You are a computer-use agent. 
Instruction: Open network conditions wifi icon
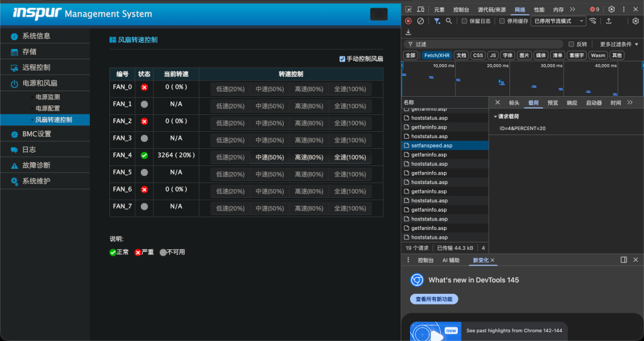[592, 21]
